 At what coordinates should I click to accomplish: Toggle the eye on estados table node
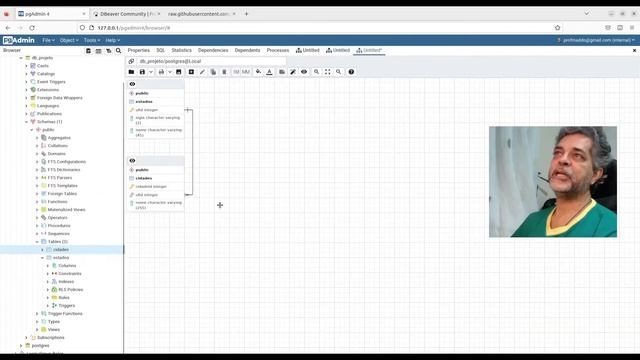click(x=132, y=84)
